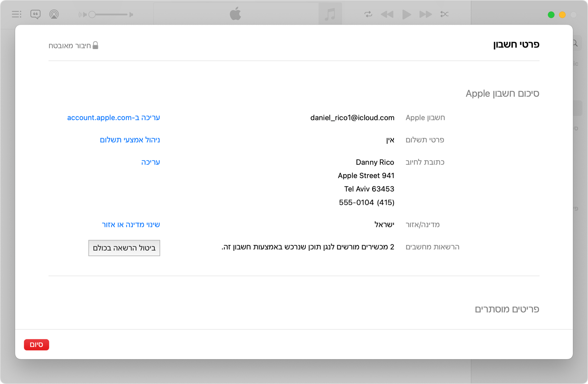588x384 pixels.
Task: Open the עריכה ב-account.apple.com link
Action: pyautogui.click(x=114, y=118)
